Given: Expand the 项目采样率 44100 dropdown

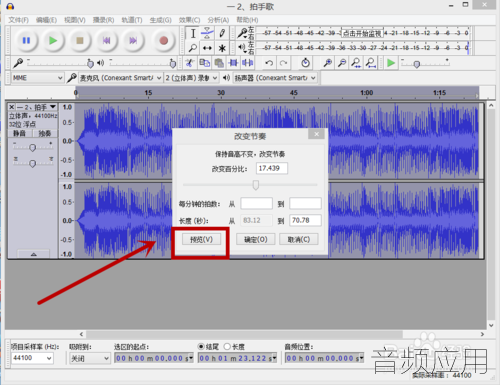Looking at the screenshot, I should pos(32,358).
